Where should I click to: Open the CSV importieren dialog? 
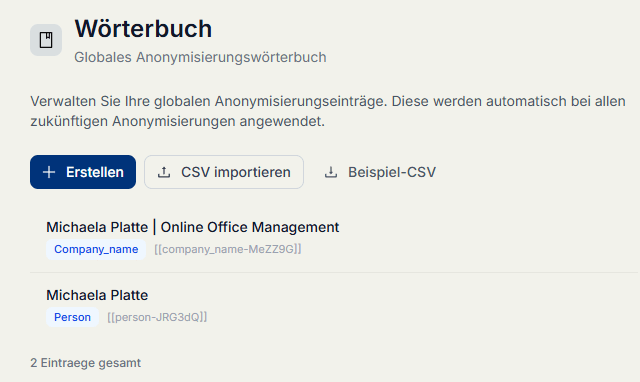pos(224,172)
